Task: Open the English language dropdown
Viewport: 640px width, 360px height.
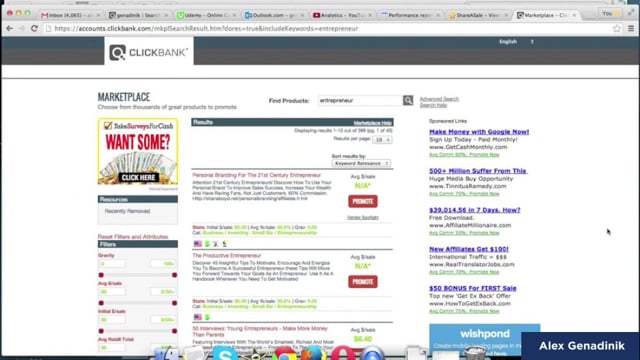Action: 516,42
